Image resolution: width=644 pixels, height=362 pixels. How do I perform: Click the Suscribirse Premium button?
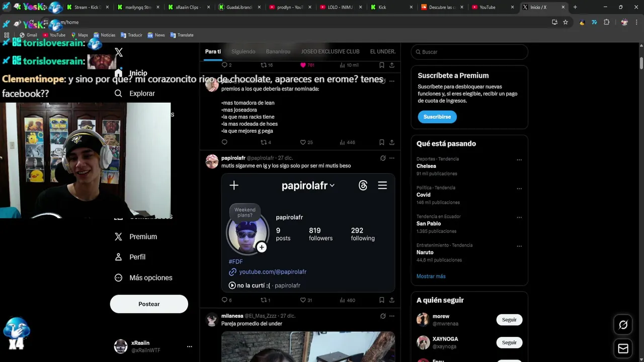point(437,117)
